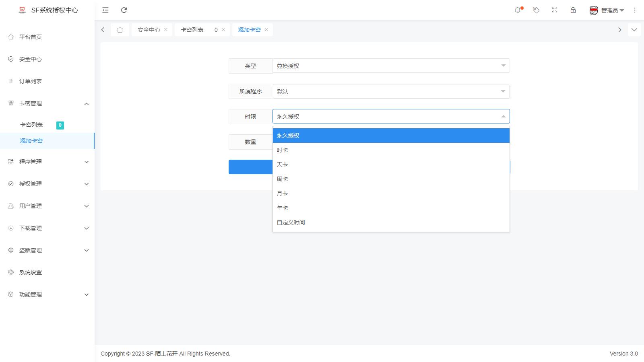The width and height of the screenshot is (644, 362).
Task: Collapse the sidebar with the hamburger icon
Action: pos(105,10)
